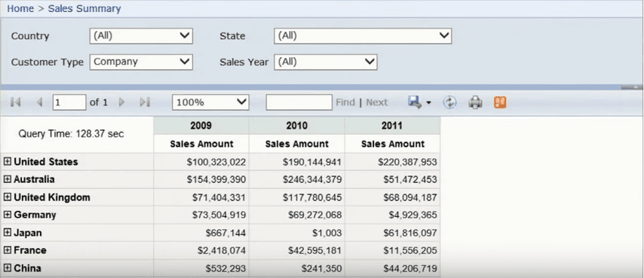Click the Home breadcrumb link
Image resolution: width=644 pixels, height=278 pixels.
click(20, 8)
